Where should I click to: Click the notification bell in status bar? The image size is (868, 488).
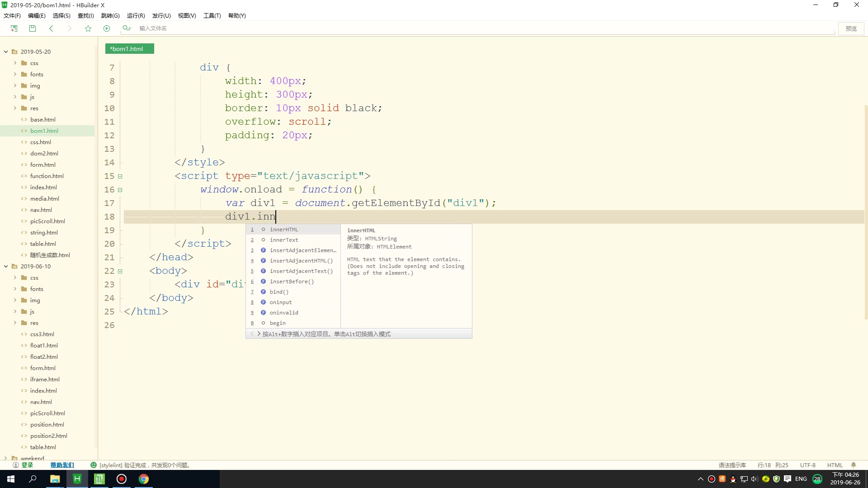pyautogui.click(x=854, y=465)
